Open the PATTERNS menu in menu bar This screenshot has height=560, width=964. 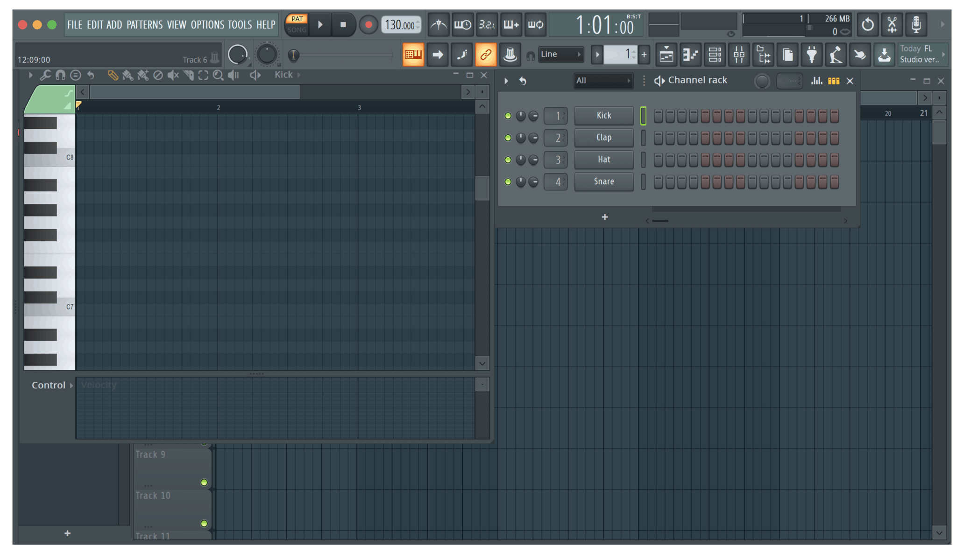pyautogui.click(x=143, y=23)
